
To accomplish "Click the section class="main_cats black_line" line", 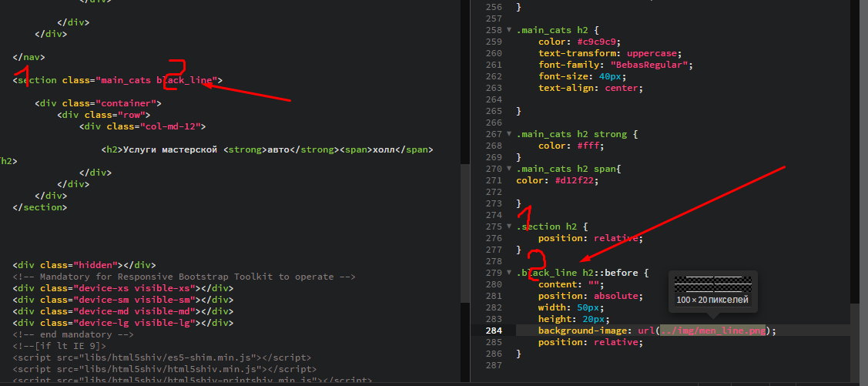I will 117,80.
